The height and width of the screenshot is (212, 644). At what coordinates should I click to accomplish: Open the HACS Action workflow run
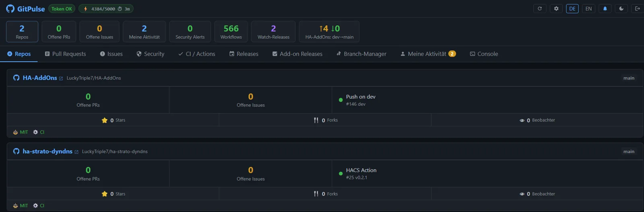pos(361,170)
